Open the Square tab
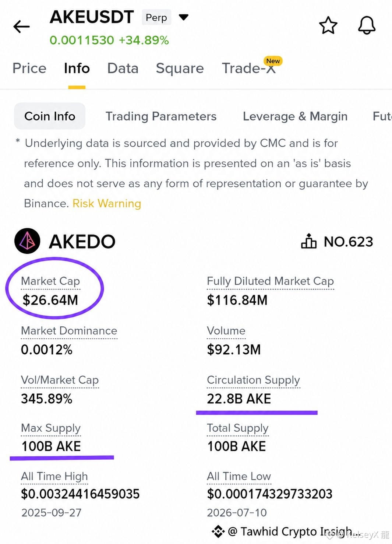 pos(180,69)
